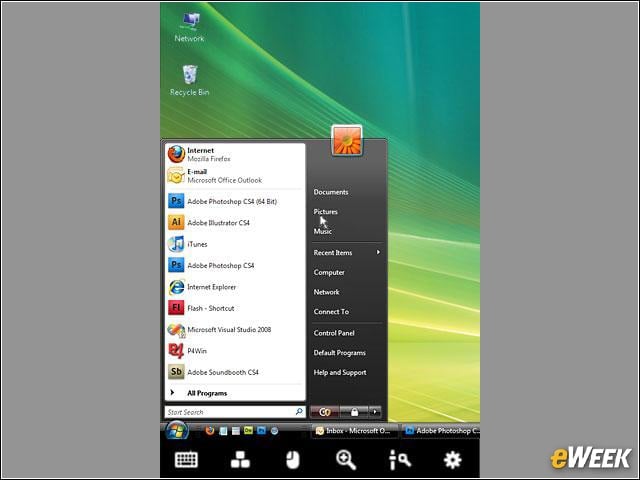The height and width of the screenshot is (480, 640).
Task: Launch Microsoft Visual Studio 2008
Action: 235,329
